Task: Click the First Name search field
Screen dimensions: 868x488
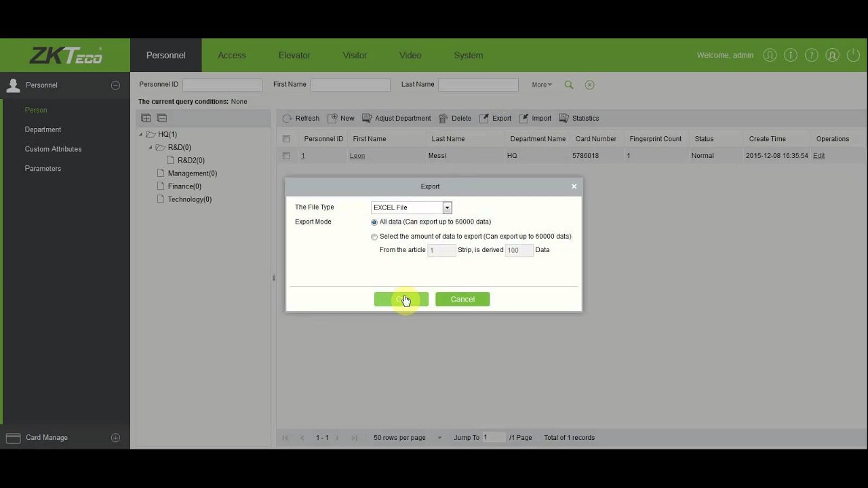Action: point(351,85)
